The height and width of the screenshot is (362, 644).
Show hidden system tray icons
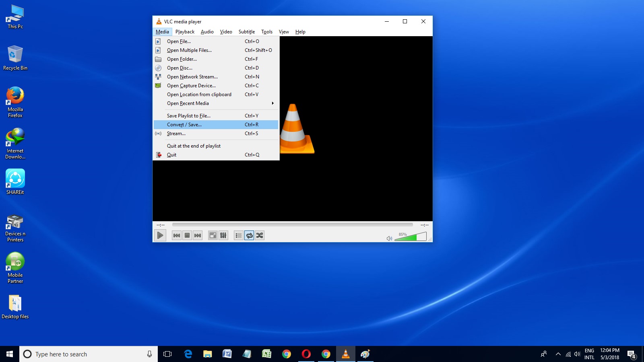pos(558,354)
